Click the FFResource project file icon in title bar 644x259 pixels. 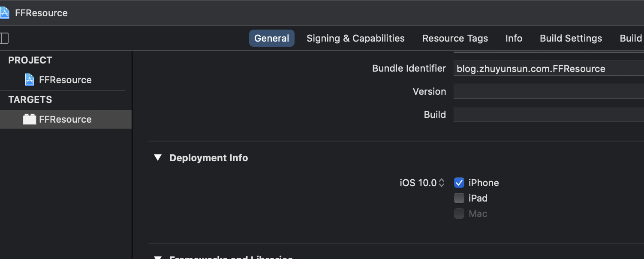click(4, 13)
